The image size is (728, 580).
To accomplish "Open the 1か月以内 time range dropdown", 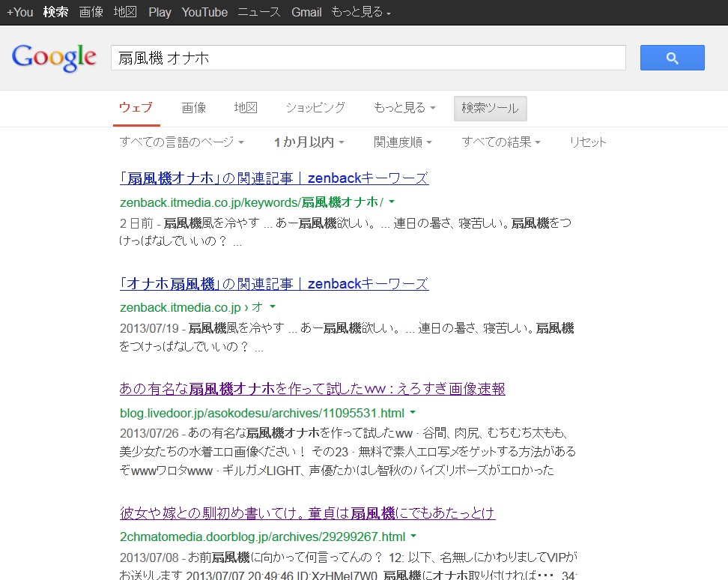I will tap(309, 142).
